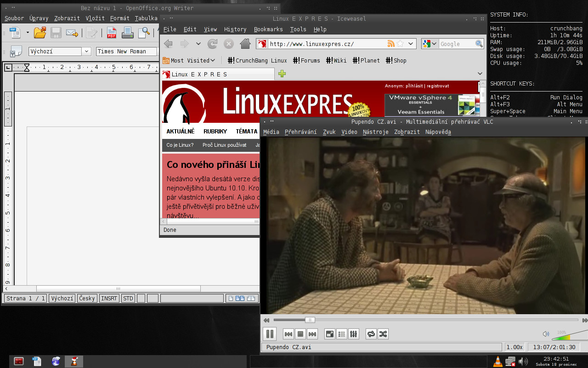This screenshot has width=588, height=368.
Task: Click the VLC cone tray icon
Action: pos(498,362)
